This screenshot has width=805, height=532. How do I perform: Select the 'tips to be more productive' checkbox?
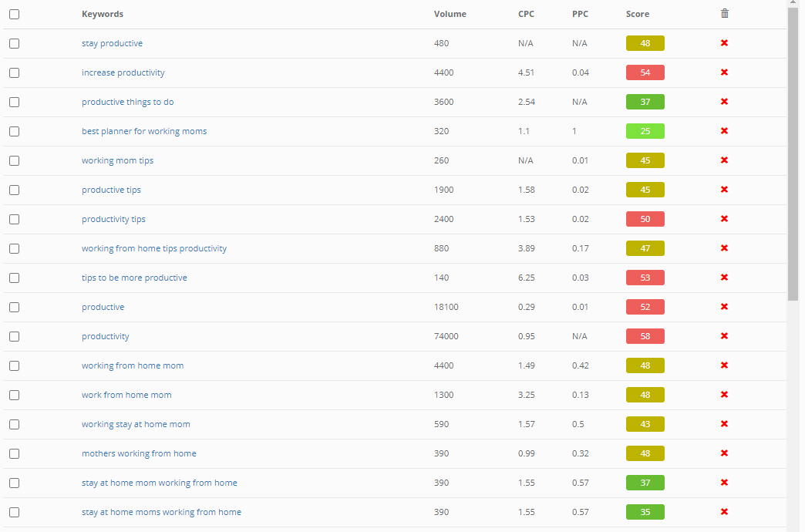(x=15, y=278)
